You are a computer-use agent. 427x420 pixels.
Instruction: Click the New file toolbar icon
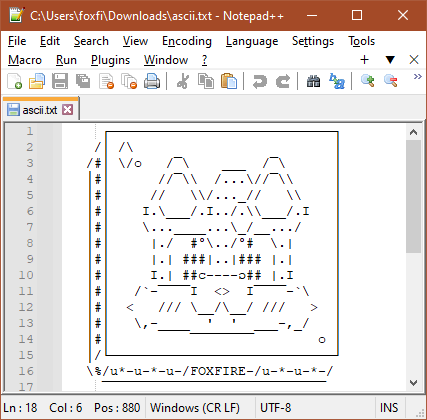(x=14, y=81)
